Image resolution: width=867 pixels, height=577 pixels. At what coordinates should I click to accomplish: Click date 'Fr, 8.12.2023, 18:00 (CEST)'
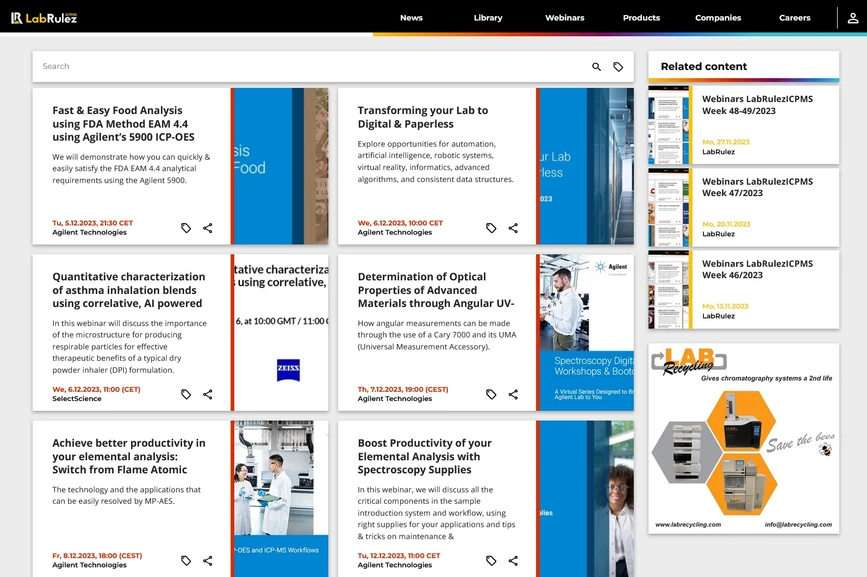click(x=97, y=556)
